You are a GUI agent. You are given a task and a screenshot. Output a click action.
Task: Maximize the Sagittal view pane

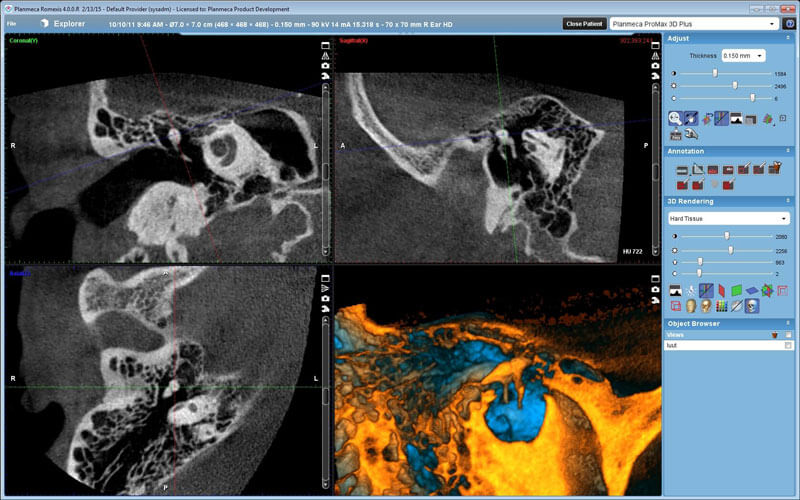[x=655, y=45]
